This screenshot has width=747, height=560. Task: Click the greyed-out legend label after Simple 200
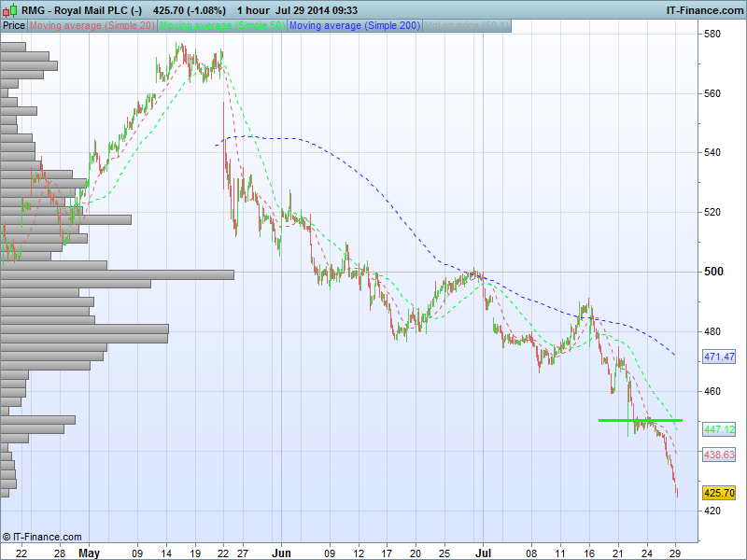click(467, 25)
